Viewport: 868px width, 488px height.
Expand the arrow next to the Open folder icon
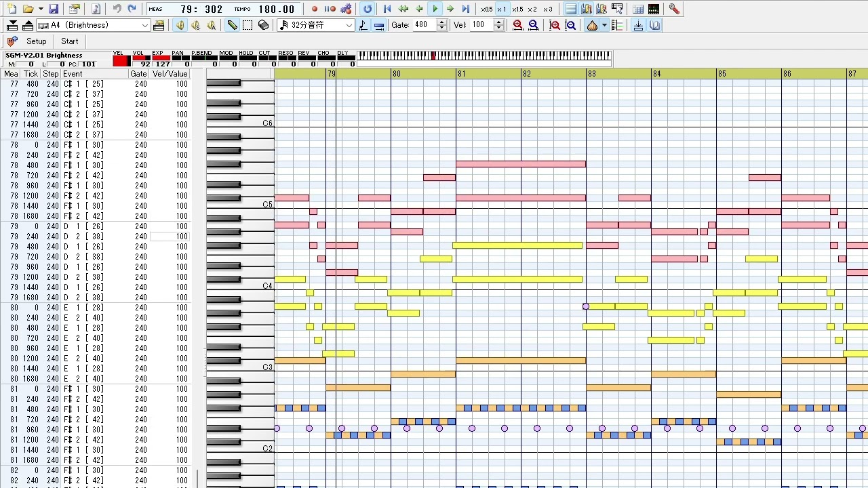(41, 9)
